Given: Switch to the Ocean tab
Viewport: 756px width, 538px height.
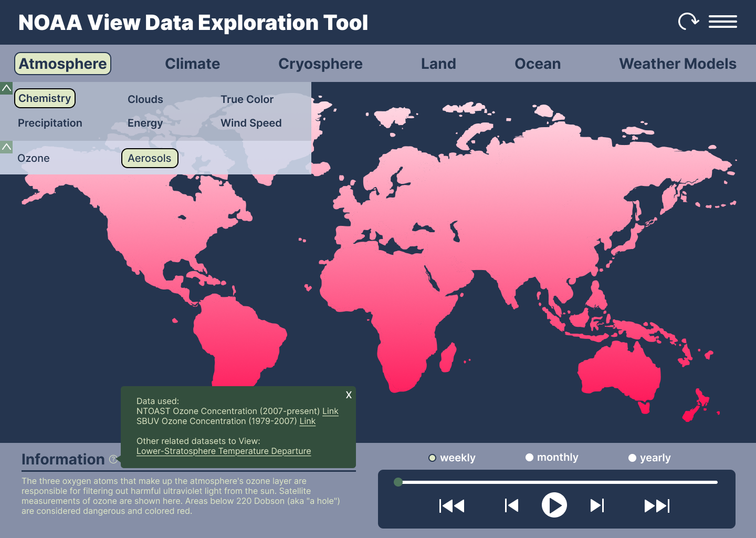Looking at the screenshot, I should click(538, 64).
